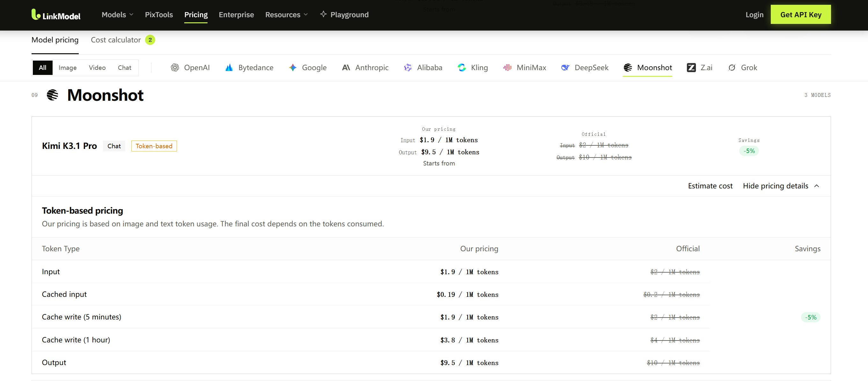Click the Cache write (1 hour) row label
Screen dimensions: 868x381
pyautogui.click(x=76, y=340)
